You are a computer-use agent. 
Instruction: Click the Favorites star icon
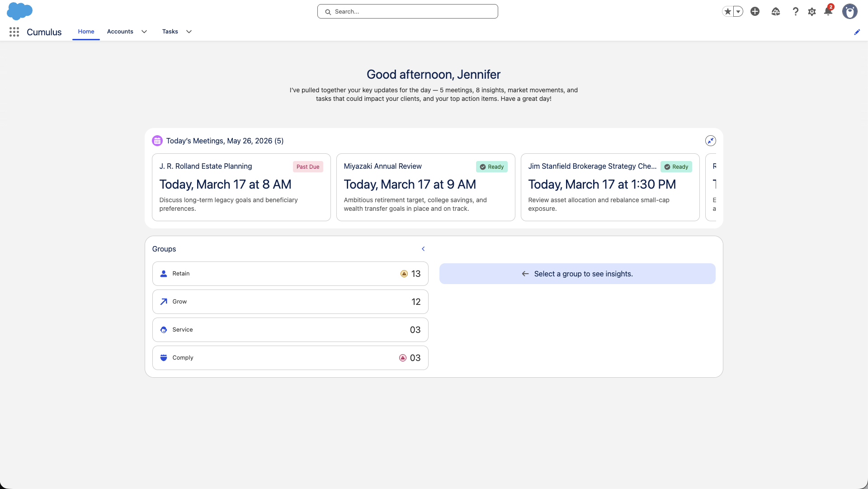pyautogui.click(x=727, y=11)
